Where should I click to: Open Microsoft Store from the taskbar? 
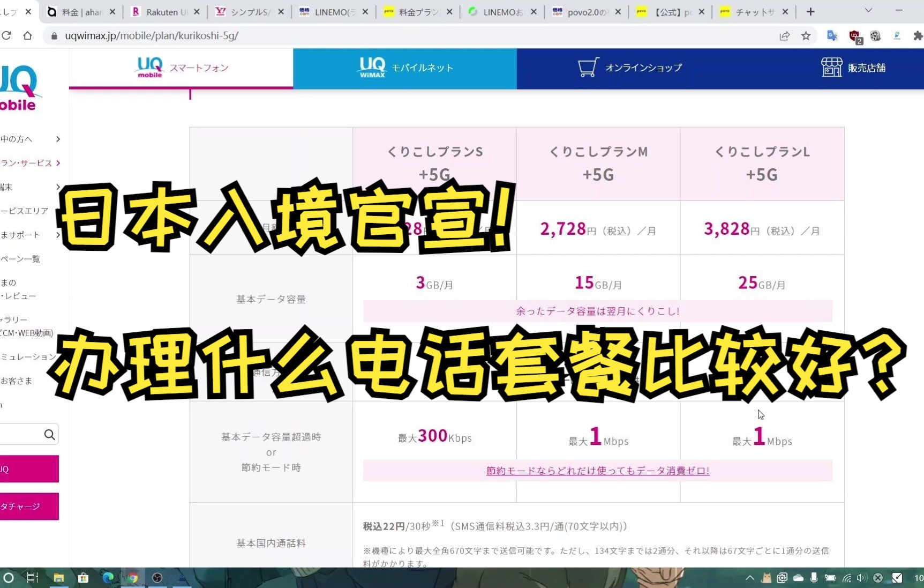point(83,577)
